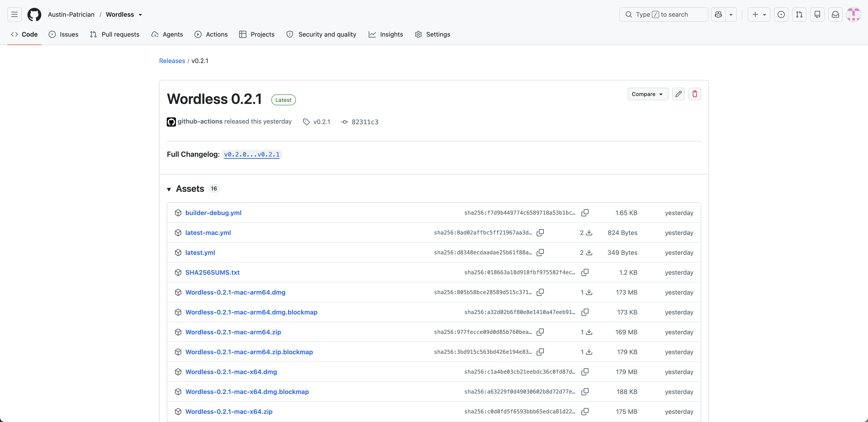Open the Insights tab
This screenshot has height=422, width=868.
tap(386, 34)
